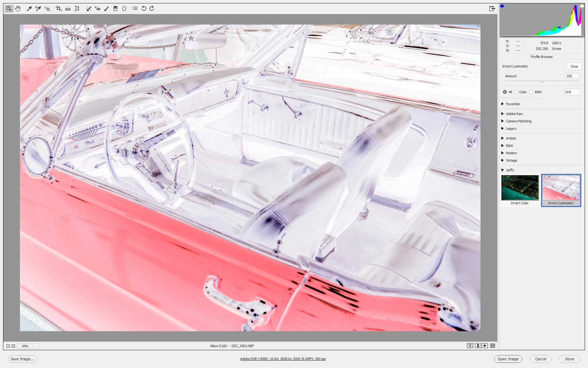Choose the Invert Color profile thumbnail
588x368 pixels.
[520, 188]
